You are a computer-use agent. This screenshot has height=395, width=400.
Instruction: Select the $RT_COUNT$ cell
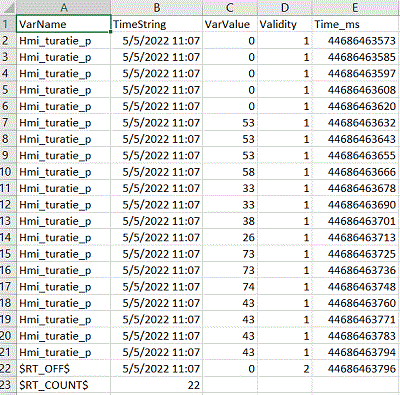[63, 385]
